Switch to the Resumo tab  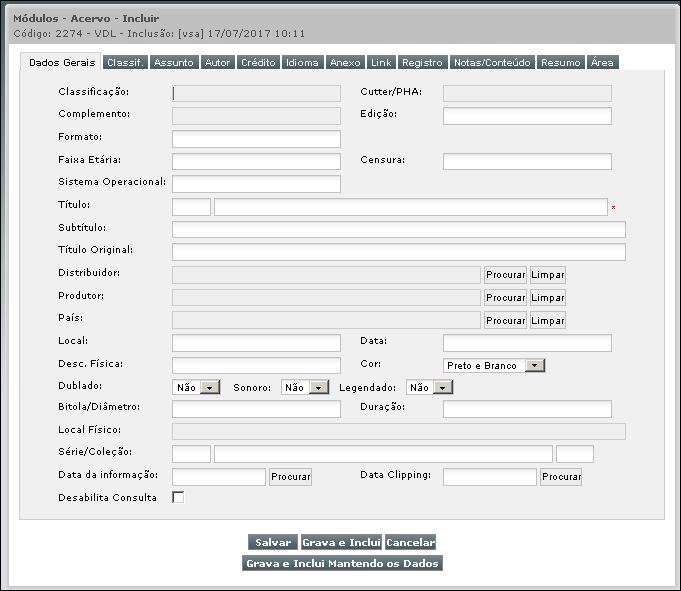click(x=561, y=62)
